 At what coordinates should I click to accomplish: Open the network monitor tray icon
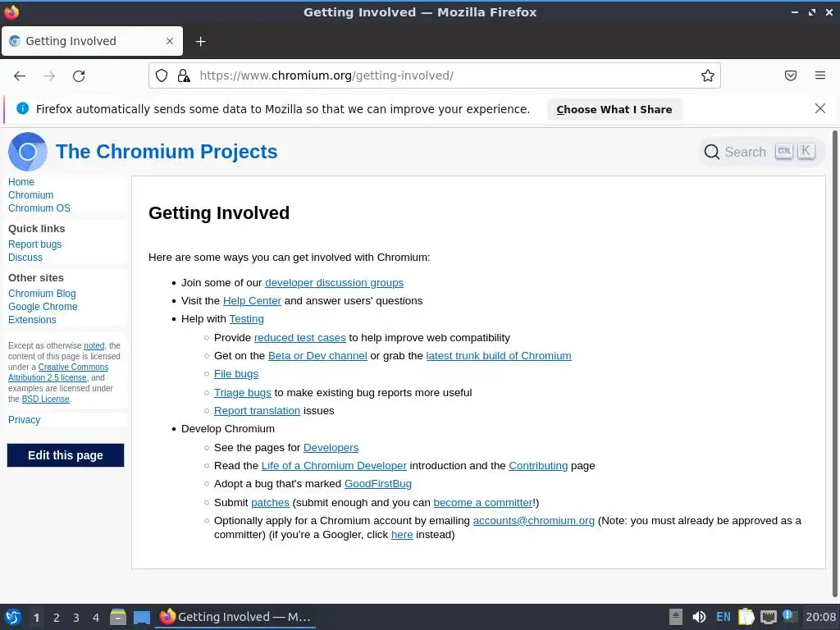[769, 617]
